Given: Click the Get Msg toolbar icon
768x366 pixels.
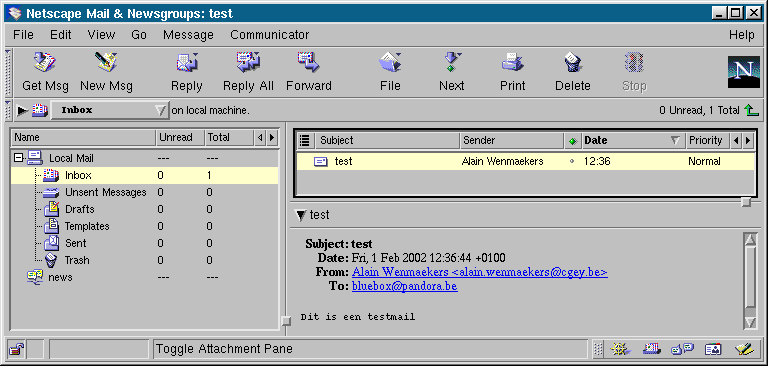Looking at the screenshot, I should [x=45, y=63].
